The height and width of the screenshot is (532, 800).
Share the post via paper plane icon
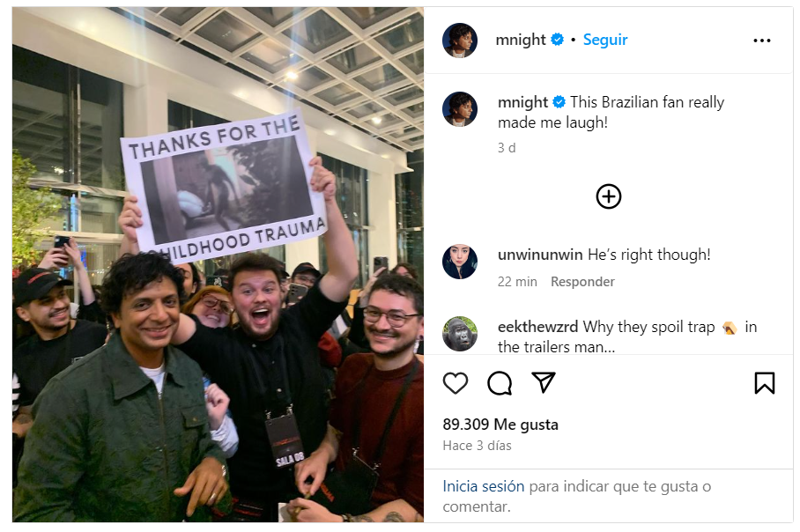[544, 382]
